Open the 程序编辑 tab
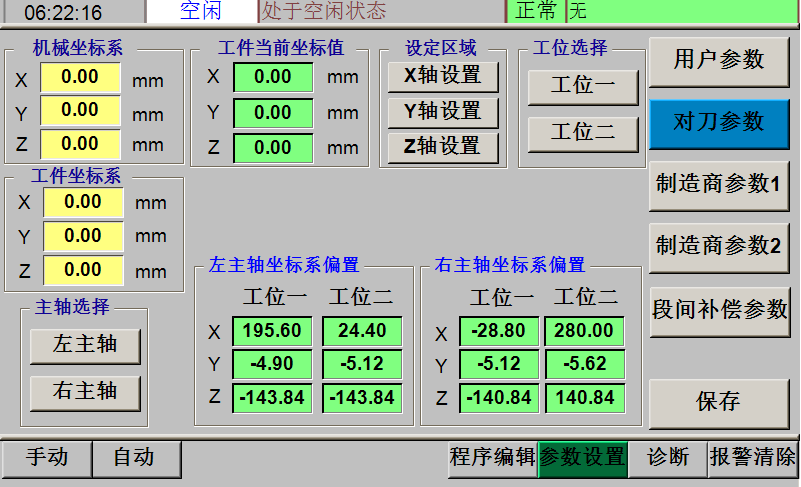The height and width of the screenshot is (487, 801). (492, 458)
